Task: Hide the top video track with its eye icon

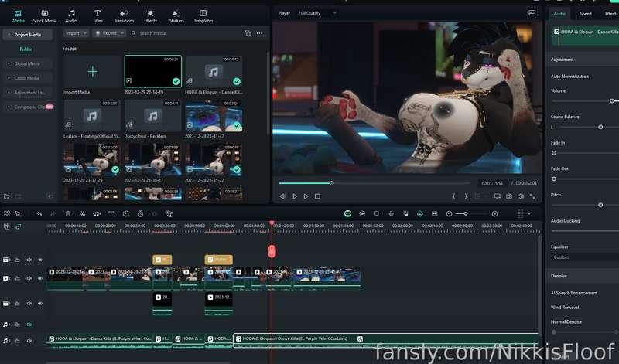Action: (x=40, y=260)
